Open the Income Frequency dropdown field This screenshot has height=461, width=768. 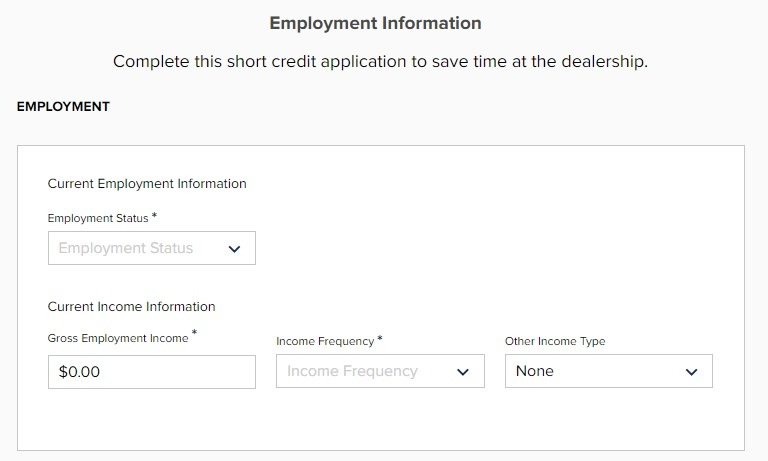(380, 371)
